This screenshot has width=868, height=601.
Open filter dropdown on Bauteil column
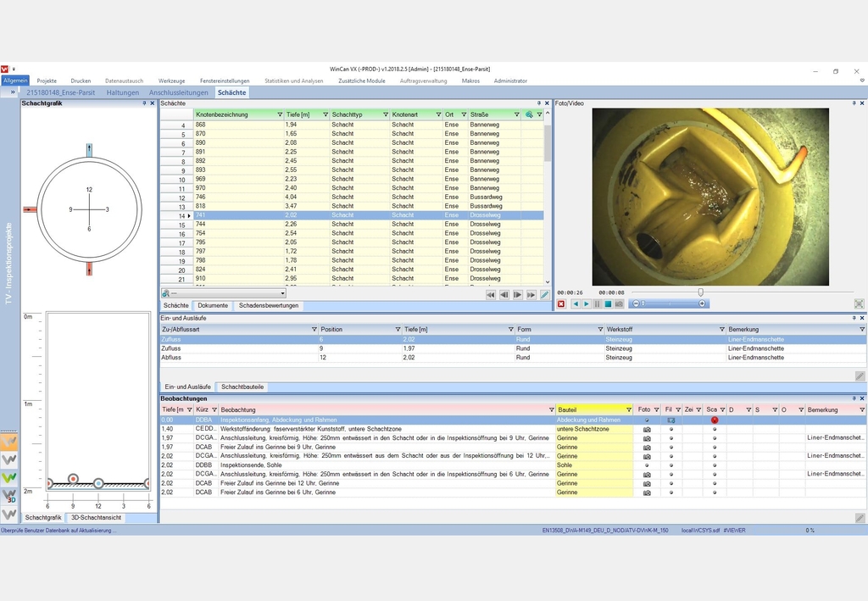point(628,410)
